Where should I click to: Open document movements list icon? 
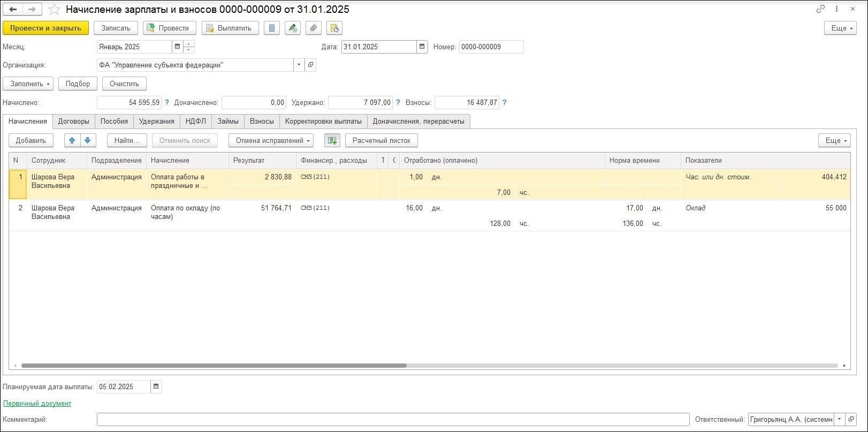272,28
